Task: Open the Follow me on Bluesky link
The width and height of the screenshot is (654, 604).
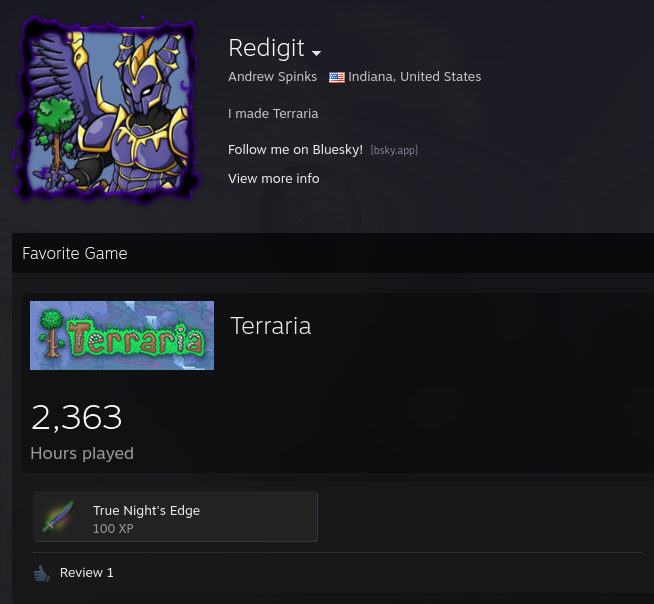Action: coord(295,150)
